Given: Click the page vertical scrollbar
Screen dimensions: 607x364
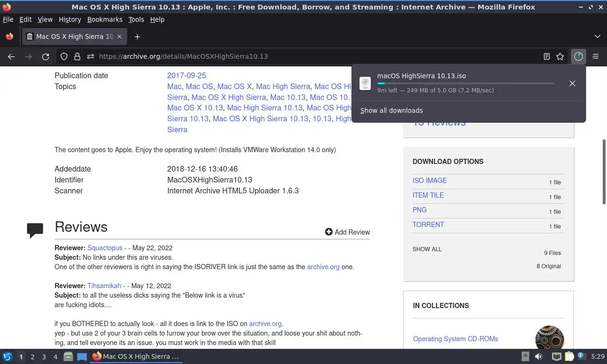Looking at the screenshot, I should coord(604,172).
